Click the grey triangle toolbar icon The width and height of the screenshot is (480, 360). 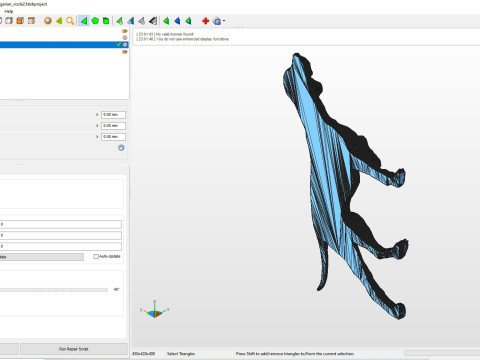tap(142, 21)
